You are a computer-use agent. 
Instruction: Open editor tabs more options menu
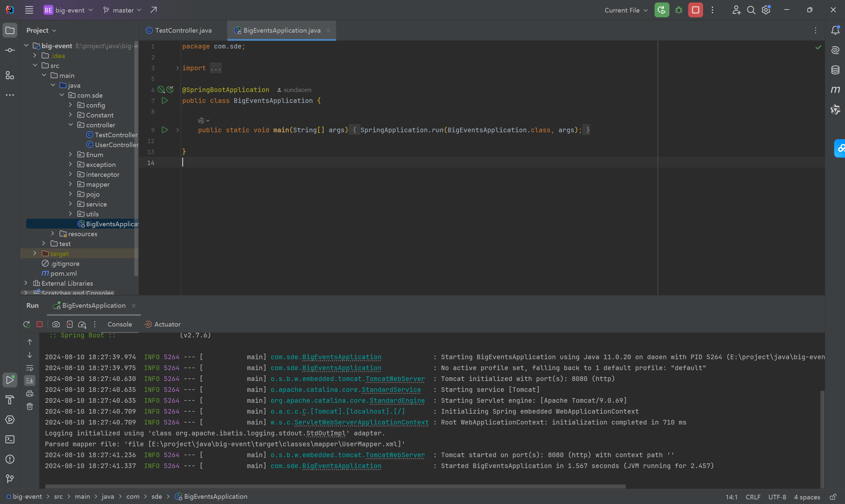(x=815, y=30)
